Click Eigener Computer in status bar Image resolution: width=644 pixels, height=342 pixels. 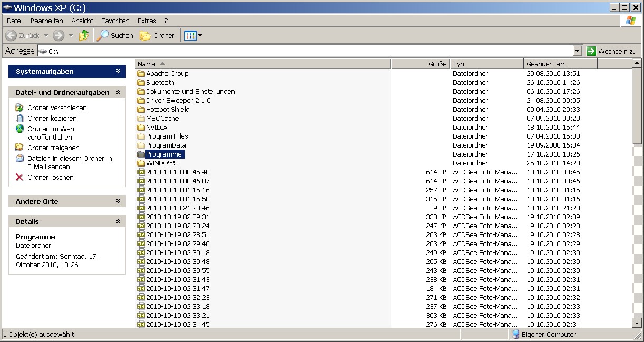point(548,335)
